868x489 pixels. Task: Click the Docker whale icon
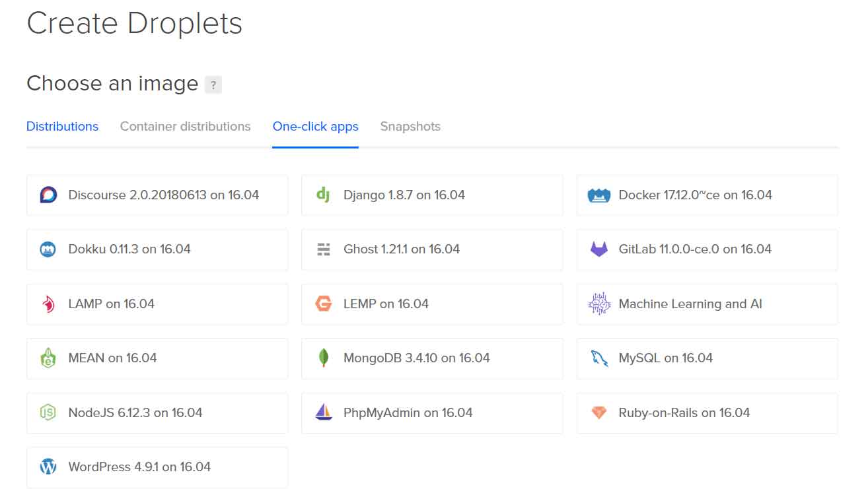coord(598,195)
